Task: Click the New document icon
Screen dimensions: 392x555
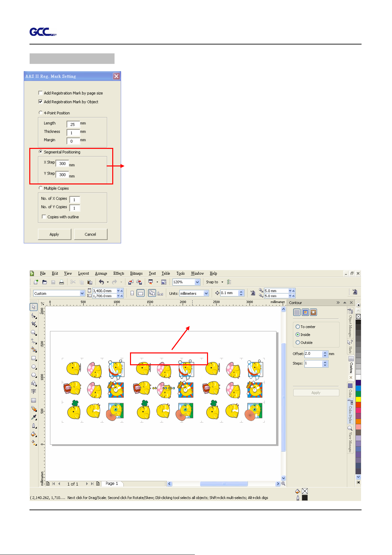Action: [x=36, y=282]
